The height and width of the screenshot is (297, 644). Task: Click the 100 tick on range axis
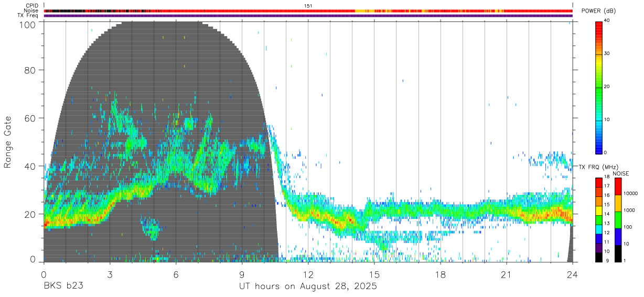27,25
